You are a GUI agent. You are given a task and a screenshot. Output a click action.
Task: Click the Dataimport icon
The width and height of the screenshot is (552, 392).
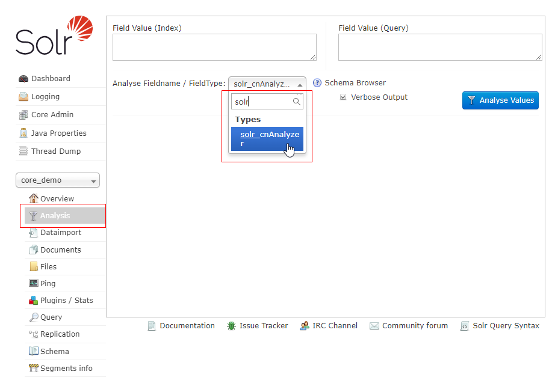34,233
